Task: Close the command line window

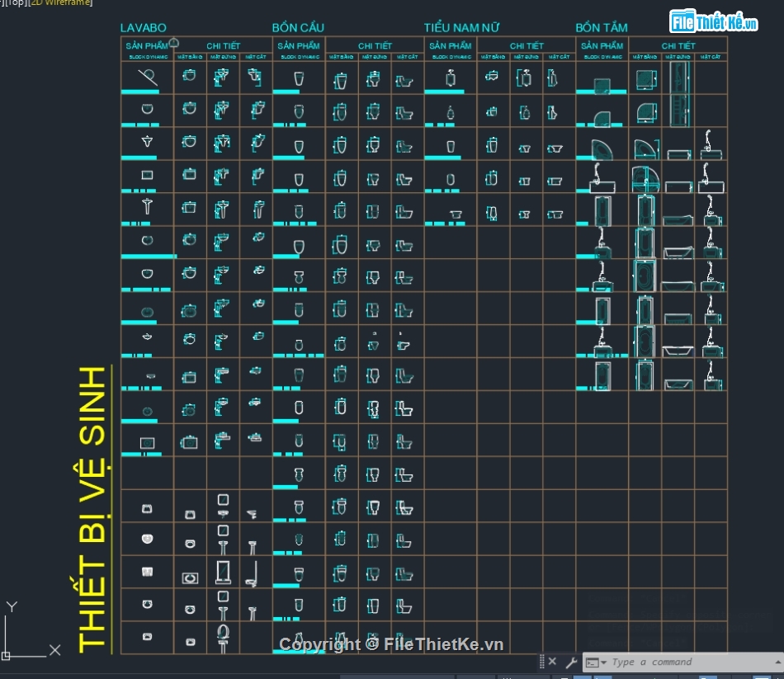Action: (552, 661)
